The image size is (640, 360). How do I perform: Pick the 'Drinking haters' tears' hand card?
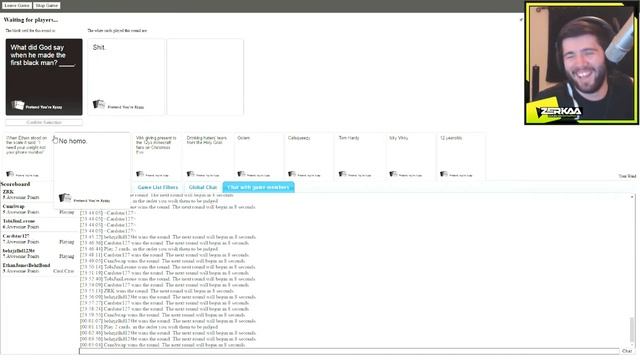point(208,156)
